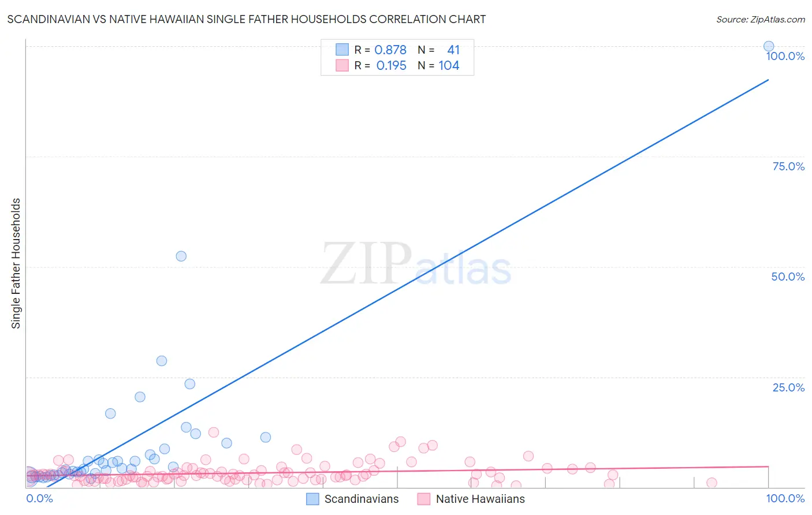Click the R = 0.195 correlation value
This screenshot has width=812, height=515.
pos(381,66)
